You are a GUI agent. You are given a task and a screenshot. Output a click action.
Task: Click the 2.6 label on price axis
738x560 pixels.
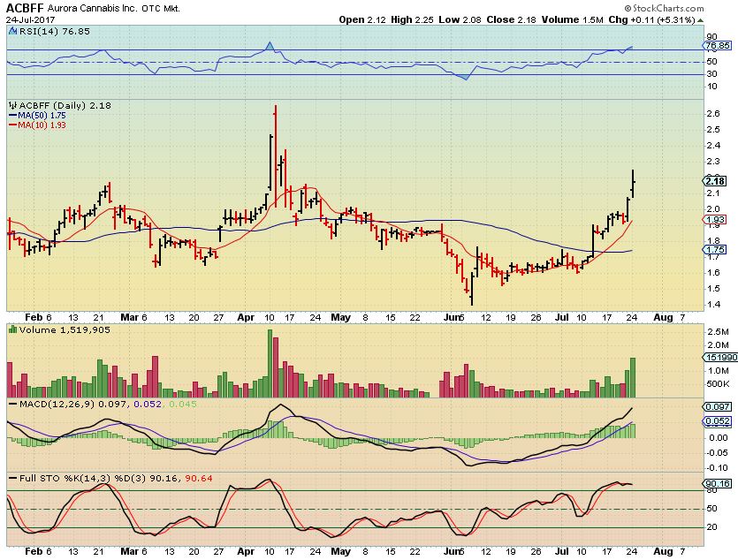point(713,113)
